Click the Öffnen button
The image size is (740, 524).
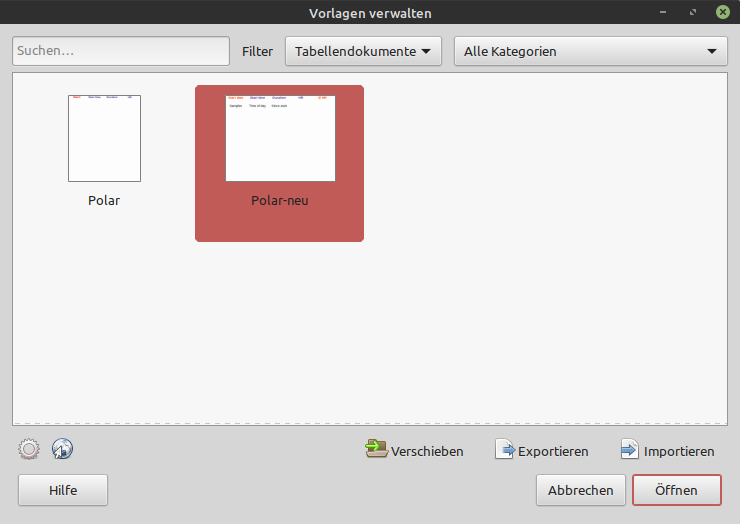(677, 490)
